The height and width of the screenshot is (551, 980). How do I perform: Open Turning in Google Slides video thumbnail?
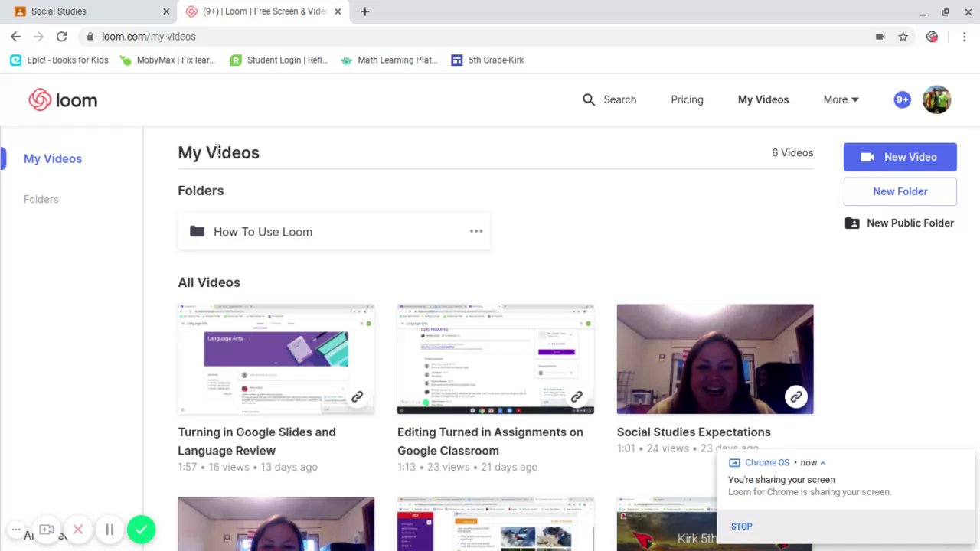click(x=276, y=359)
